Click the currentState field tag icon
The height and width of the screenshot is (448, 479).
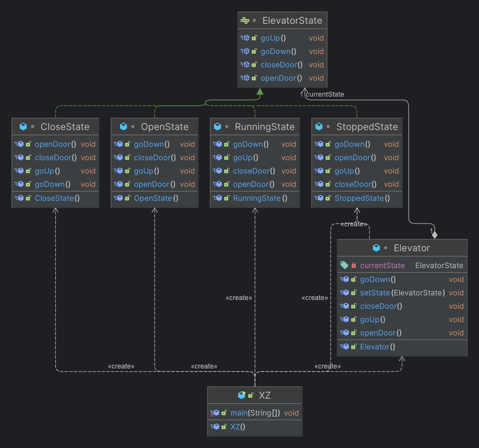point(344,265)
